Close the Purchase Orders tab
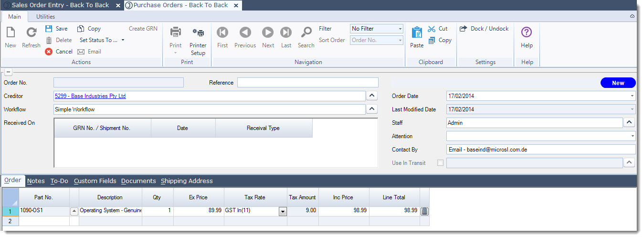This screenshot has width=644, height=238. tap(236, 5)
